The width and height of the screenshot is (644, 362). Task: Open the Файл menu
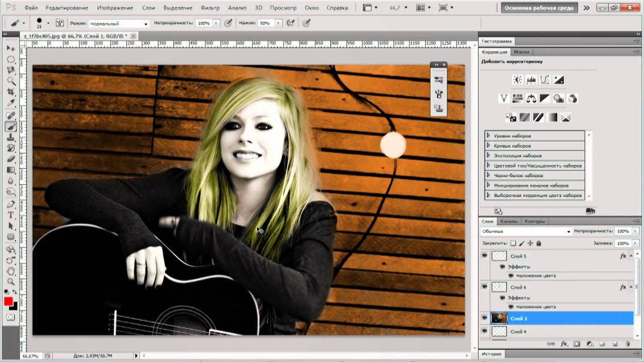tap(31, 8)
